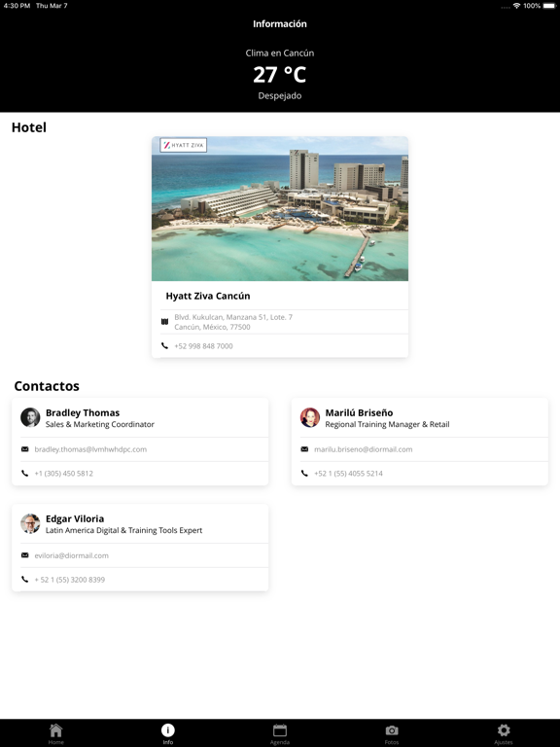Tap the 4:30 PM clock in status bar

(x=17, y=6)
